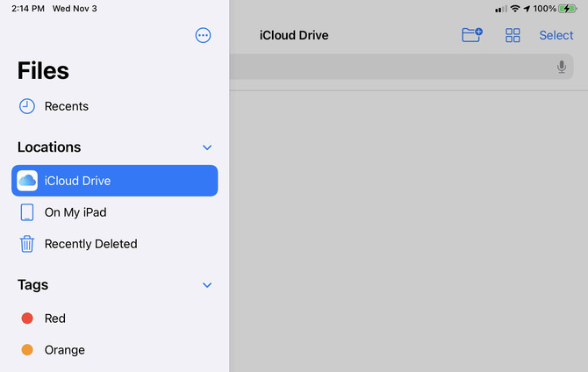Click the orange color dot
Image resolution: width=588 pixels, height=372 pixels.
27,350
